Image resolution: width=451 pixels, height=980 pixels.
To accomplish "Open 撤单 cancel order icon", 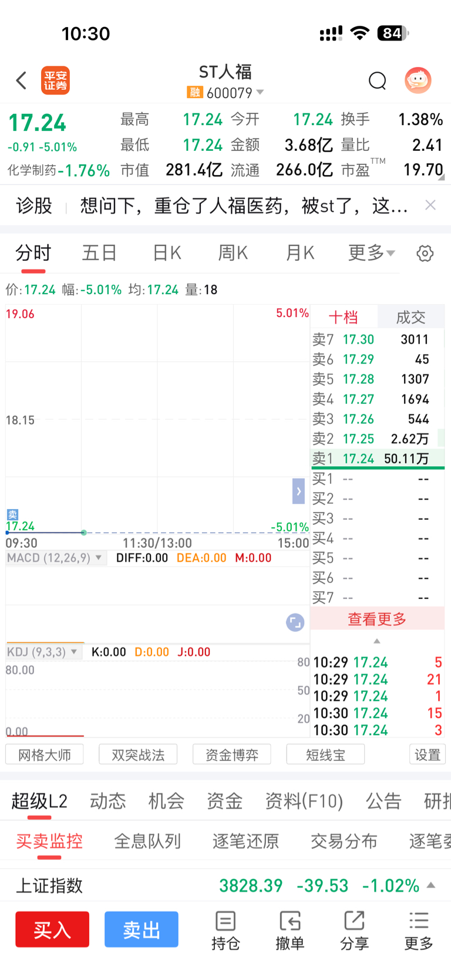I will [x=290, y=931].
